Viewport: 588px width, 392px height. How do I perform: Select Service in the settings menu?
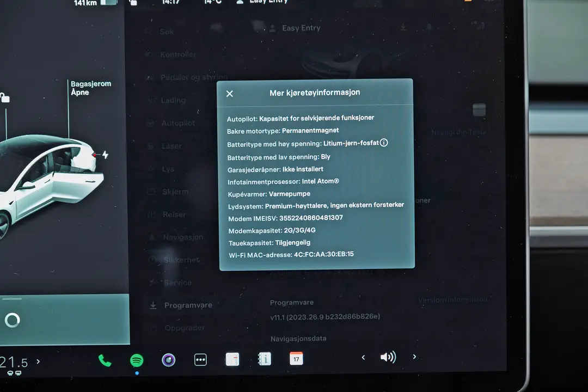pyautogui.click(x=177, y=283)
